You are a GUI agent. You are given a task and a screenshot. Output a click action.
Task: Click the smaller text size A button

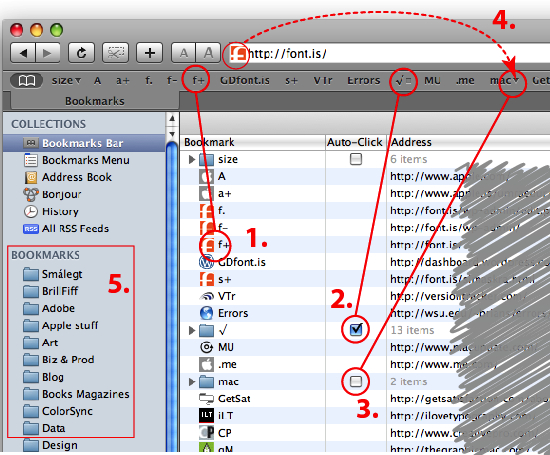[x=183, y=53]
